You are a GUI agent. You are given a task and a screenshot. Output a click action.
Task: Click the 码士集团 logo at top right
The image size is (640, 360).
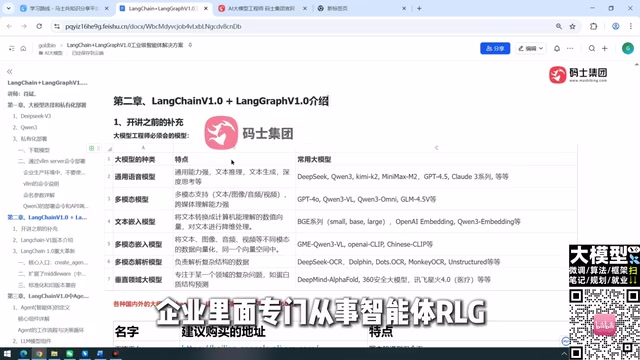(578, 75)
